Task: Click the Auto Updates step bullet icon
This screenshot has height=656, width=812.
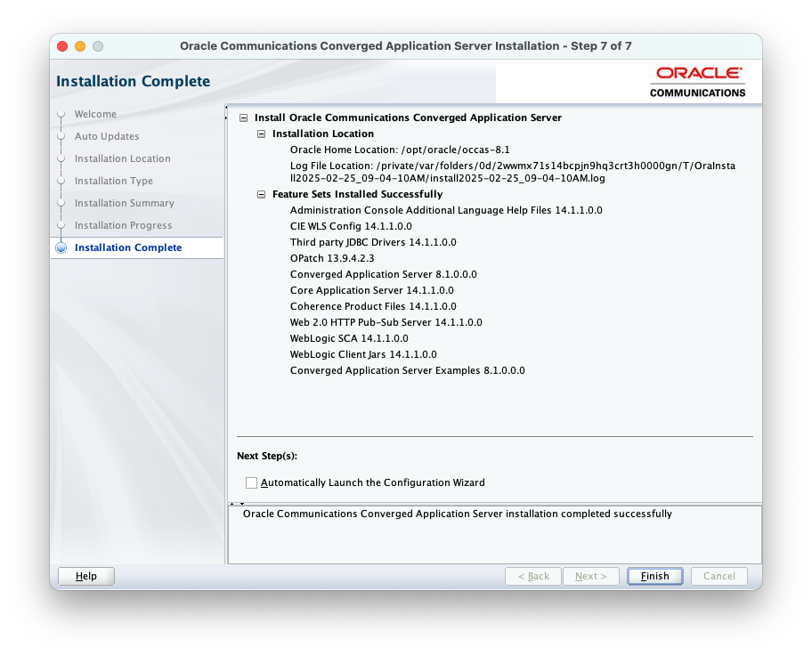Action: click(61, 136)
